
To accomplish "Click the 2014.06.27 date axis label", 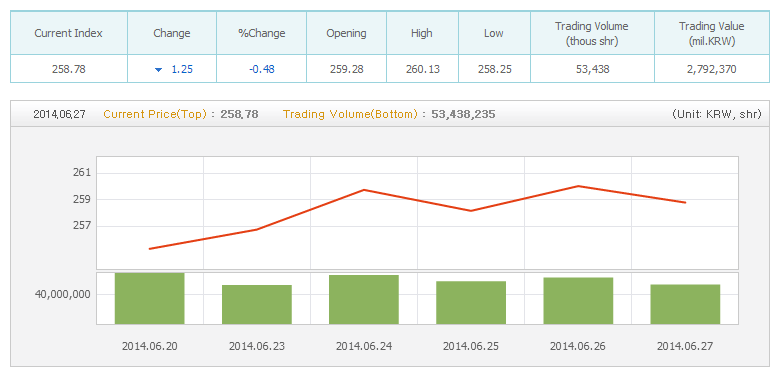I will tap(685, 346).
